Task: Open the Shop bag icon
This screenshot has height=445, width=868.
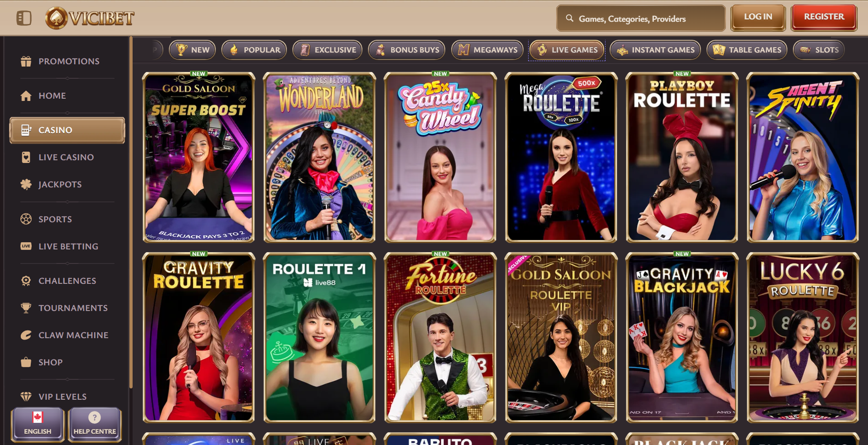Action: [26, 362]
